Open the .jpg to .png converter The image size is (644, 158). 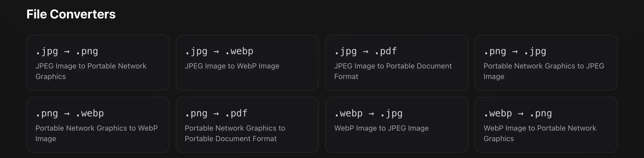click(x=98, y=63)
